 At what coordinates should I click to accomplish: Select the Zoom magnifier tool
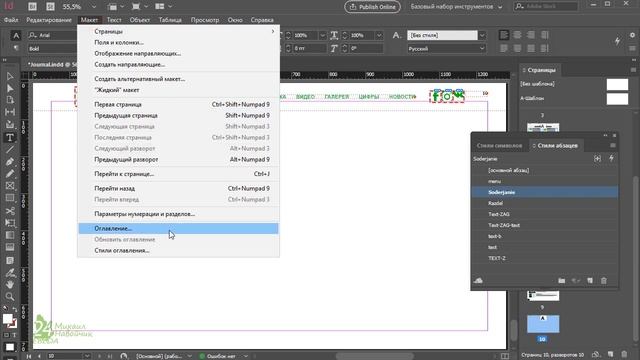click(10, 297)
